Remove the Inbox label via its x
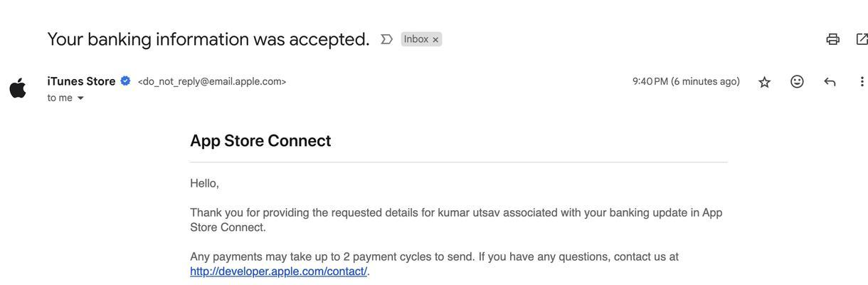 [x=435, y=40]
